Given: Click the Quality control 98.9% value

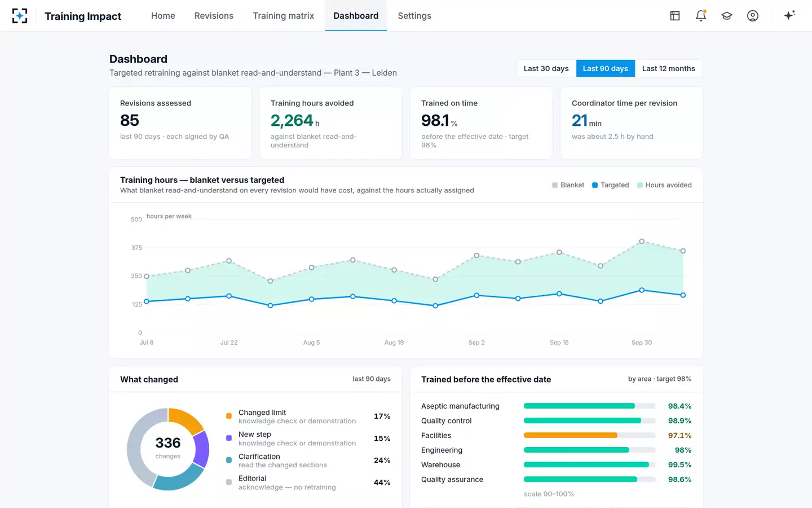Looking at the screenshot, I should (679, 421).
